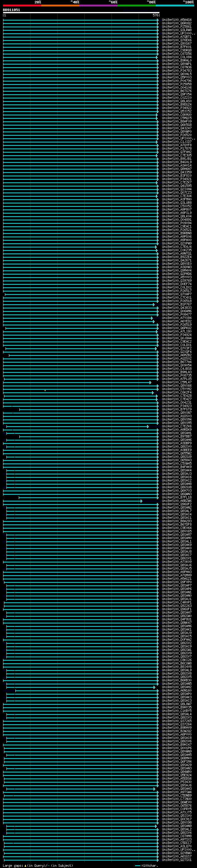Click the white query sequence bar
The image size is (197, 868).
tap(81, 12)
